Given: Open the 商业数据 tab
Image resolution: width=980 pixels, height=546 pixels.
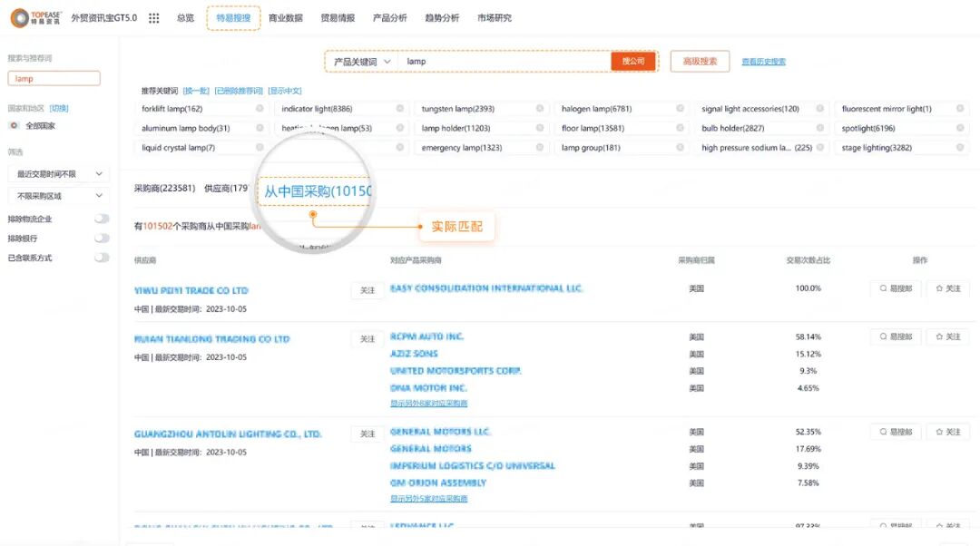Looking at the screenshot, I should tap(286, 18).
